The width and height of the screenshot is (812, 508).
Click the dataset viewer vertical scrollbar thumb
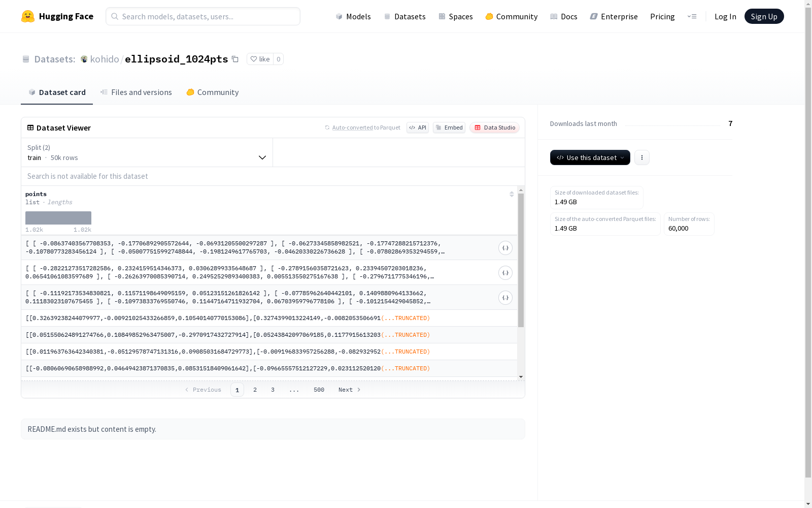pos(521,260)
